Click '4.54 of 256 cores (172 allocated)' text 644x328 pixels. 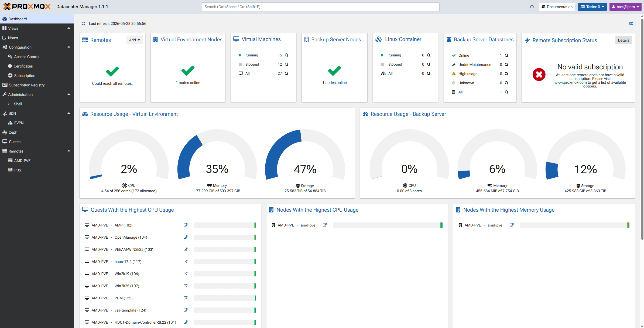click(x=129, y=191)
